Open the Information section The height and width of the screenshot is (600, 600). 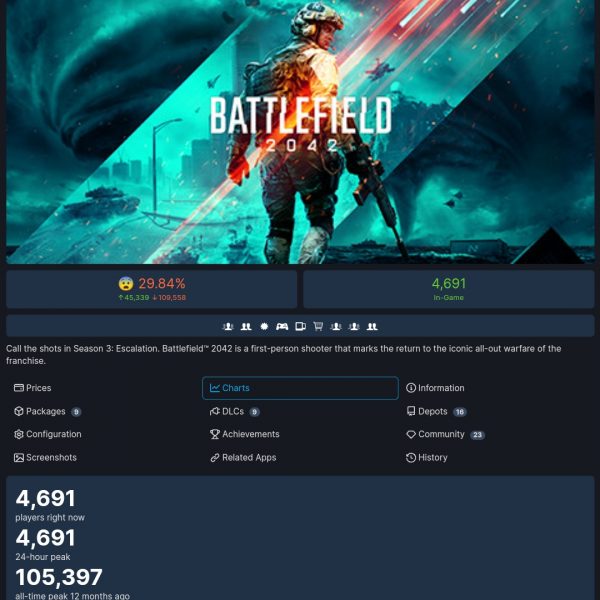tap(435, 388)
